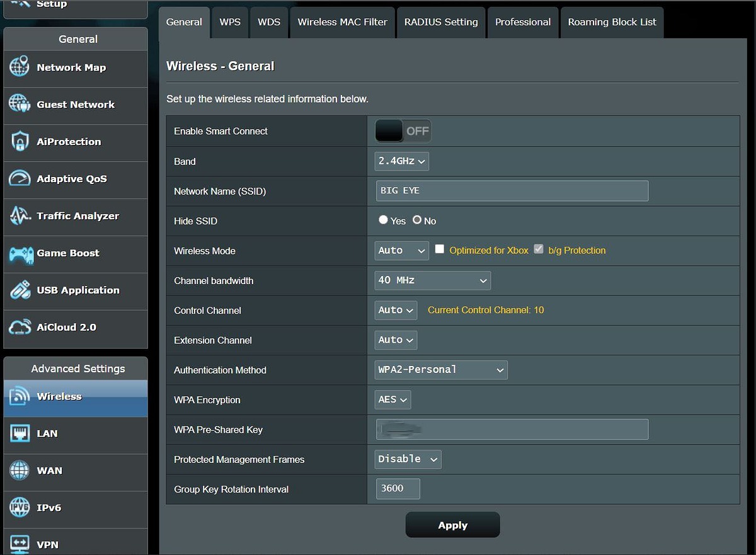Open AiProtection shield icon

point(20,142)
